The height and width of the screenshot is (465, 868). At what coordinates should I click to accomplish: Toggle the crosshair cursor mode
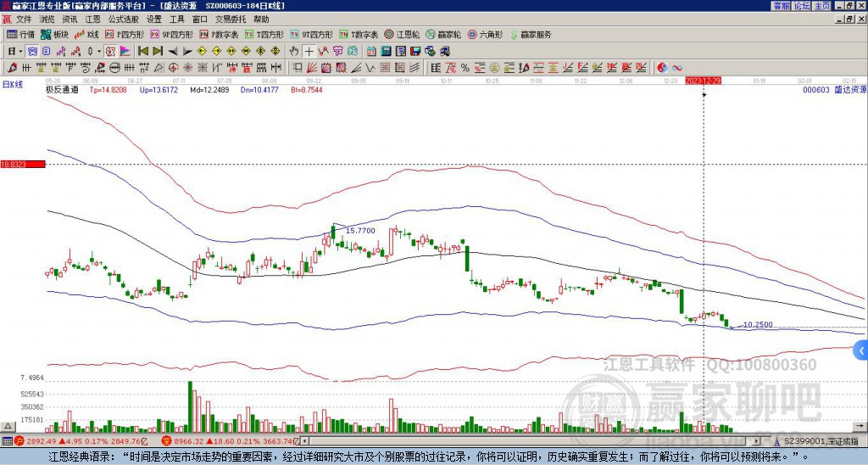tap(309, 52)
